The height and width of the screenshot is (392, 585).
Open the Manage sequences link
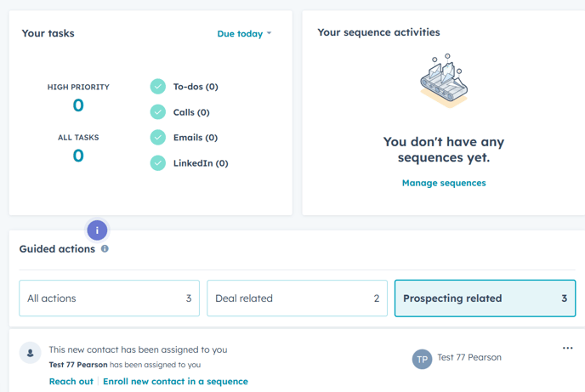(x=444, y=183)
